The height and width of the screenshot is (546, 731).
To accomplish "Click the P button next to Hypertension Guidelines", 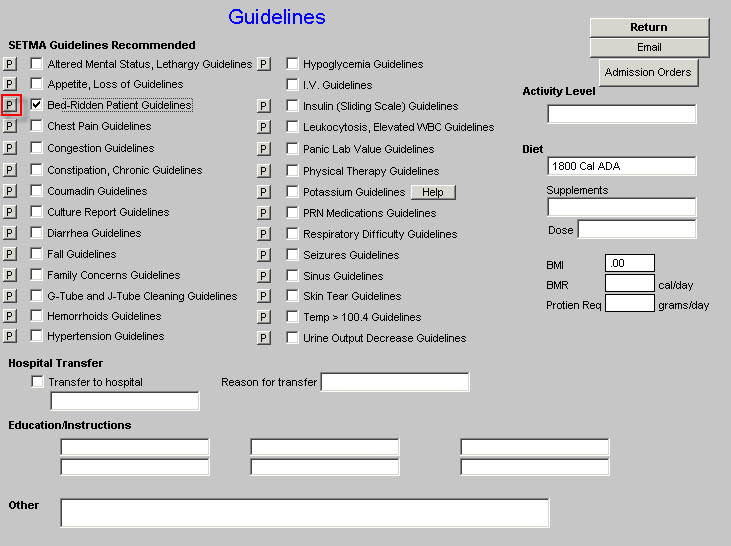I will (x=9, y=336).
